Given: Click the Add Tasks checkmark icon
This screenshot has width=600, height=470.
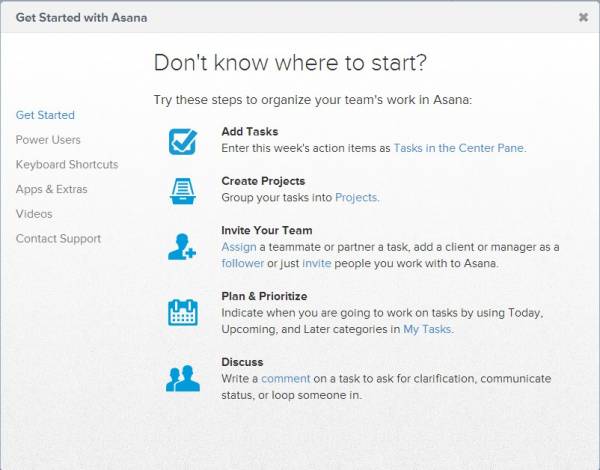Looking at the screenshot, I should [x=183, y=141].
